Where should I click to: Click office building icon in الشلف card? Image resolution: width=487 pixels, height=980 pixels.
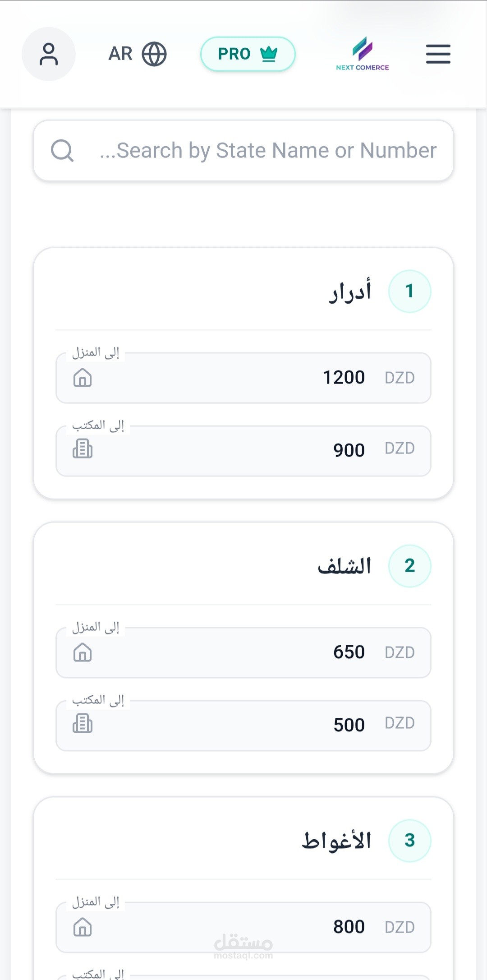tap(83, 723)
